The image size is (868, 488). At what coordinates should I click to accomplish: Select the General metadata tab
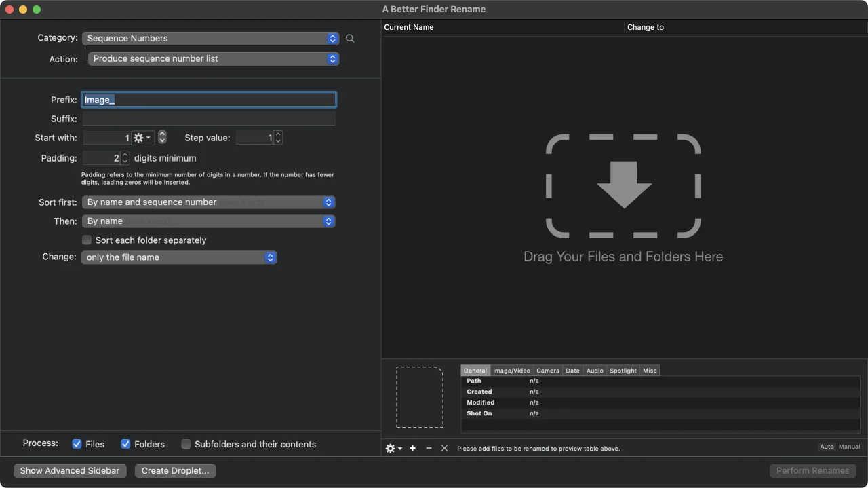[475, 371]
